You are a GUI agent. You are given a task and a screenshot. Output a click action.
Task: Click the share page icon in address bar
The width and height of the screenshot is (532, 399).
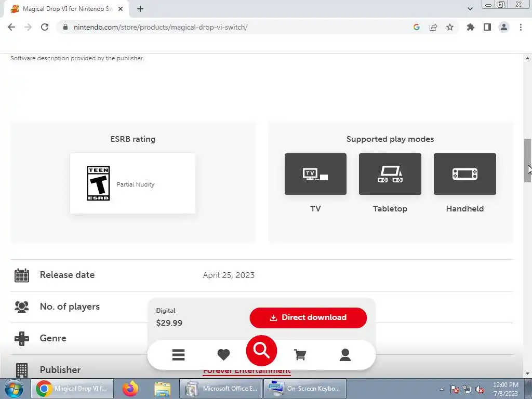(433, 27)
